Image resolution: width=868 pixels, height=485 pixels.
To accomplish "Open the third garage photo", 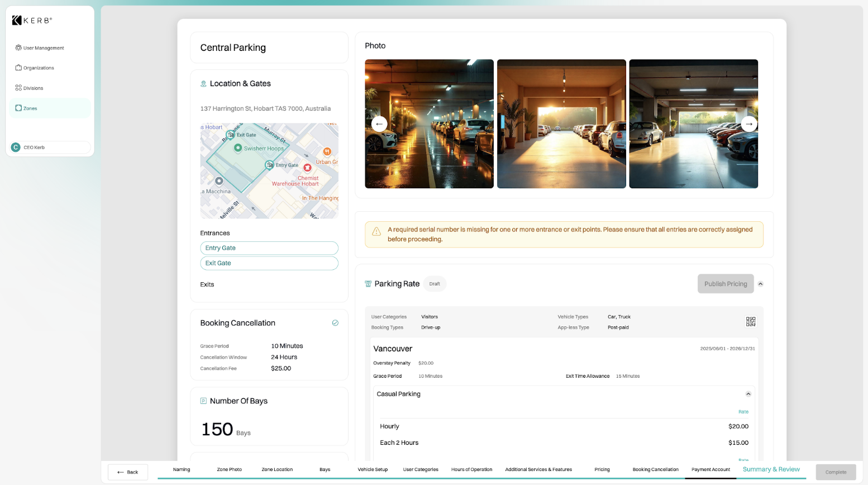I will 693,124.
